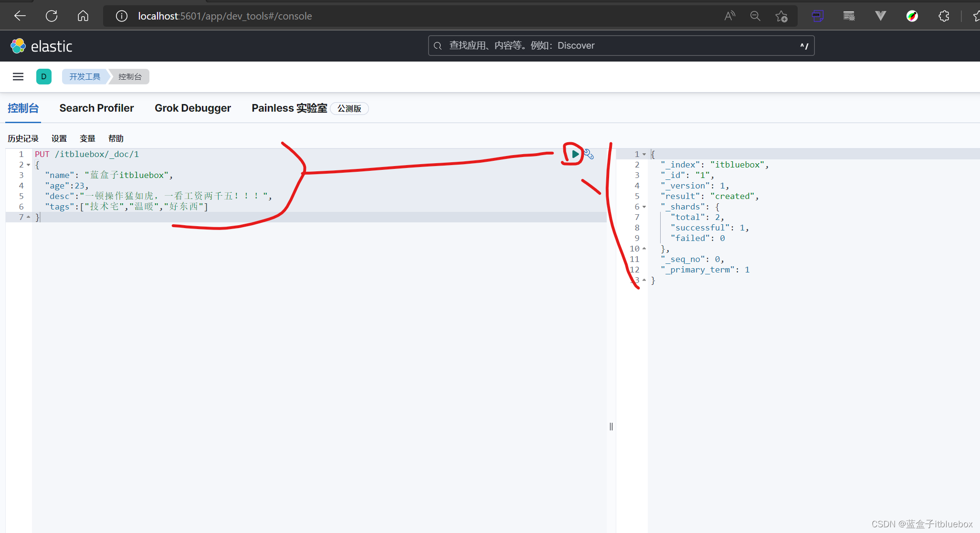This screenshot has height=533, width=980.
Task: Click the green D space avatar
Action: pos(44,77)
